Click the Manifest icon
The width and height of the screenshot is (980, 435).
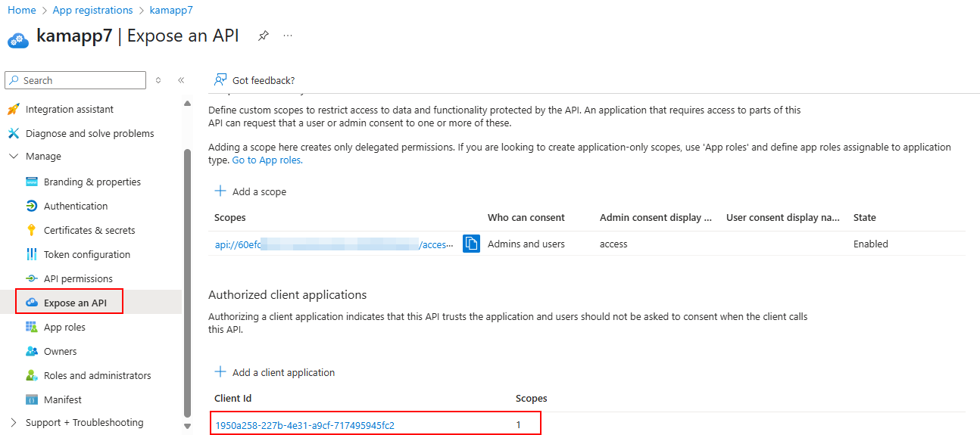(32, 399)
